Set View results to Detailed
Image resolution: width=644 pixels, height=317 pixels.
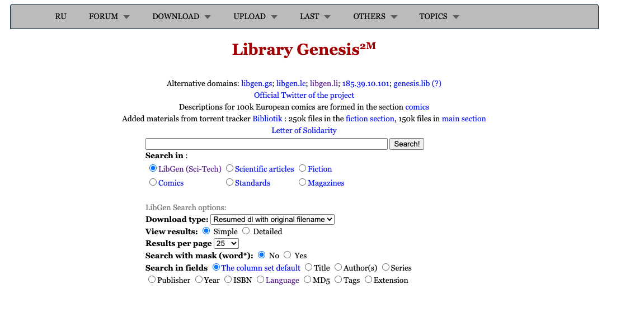(246, 231)
